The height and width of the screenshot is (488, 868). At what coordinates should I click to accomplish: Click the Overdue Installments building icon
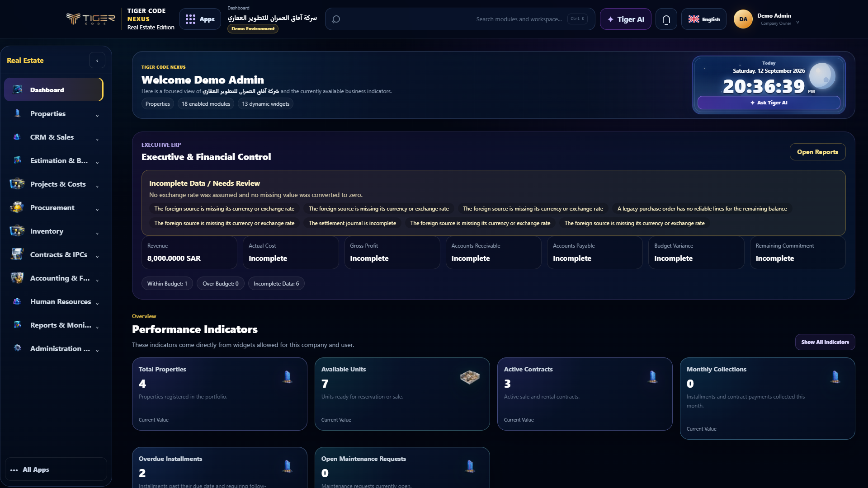coord(288,466)
